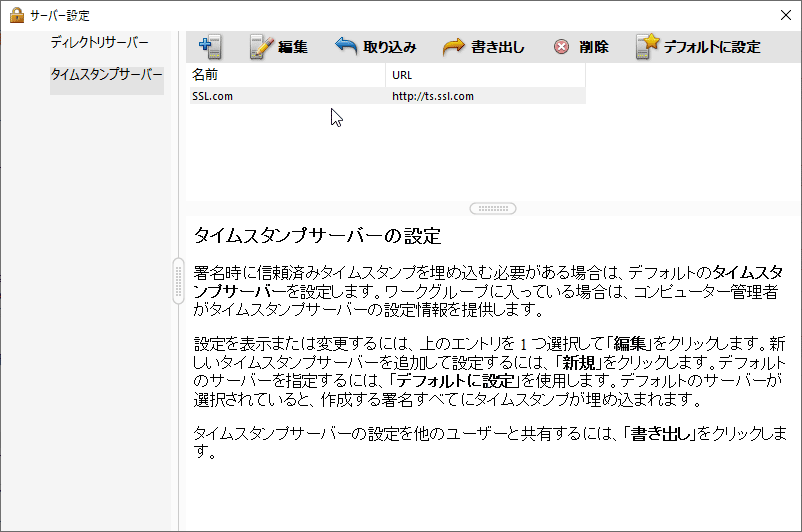The width and height of the screenshot is (802, 532).
Task: Sort by the URL column header
Action: (485, 75)
